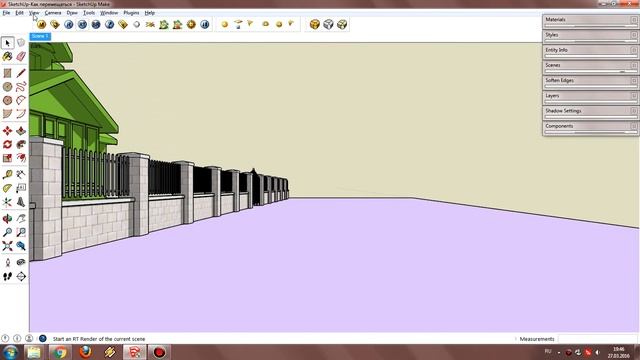Pick the Paint Bucket tool

[x=7, y=56]
